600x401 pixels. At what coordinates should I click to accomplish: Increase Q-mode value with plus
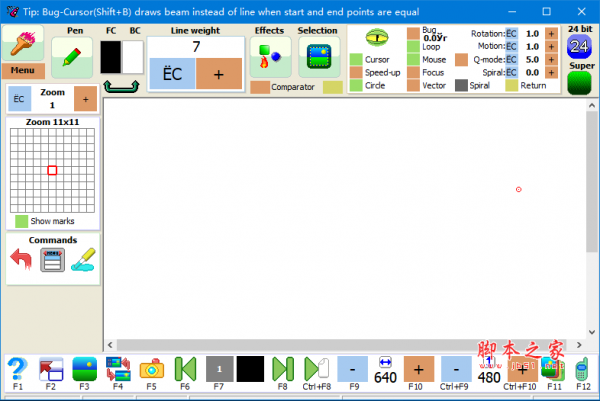pos(551,59)
